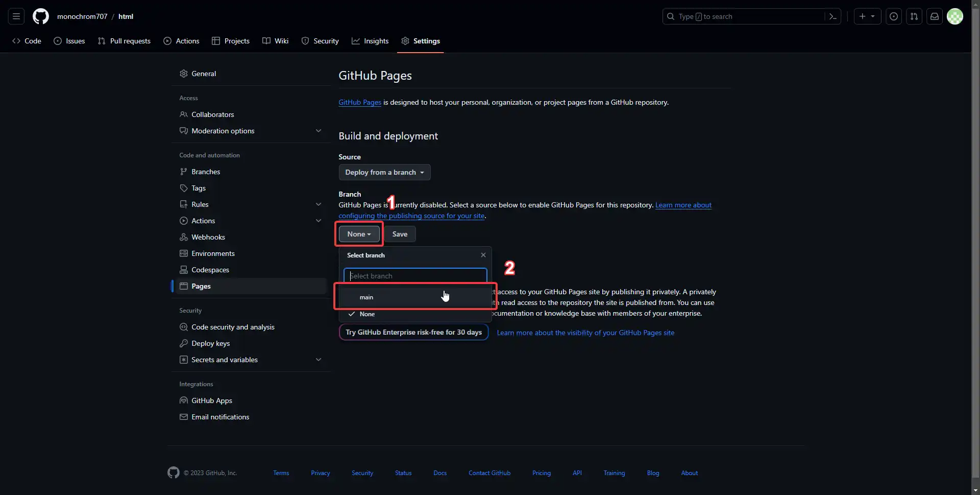Open the Actions tab
Viewport: 980px width, 495px height.
[181, 41]
